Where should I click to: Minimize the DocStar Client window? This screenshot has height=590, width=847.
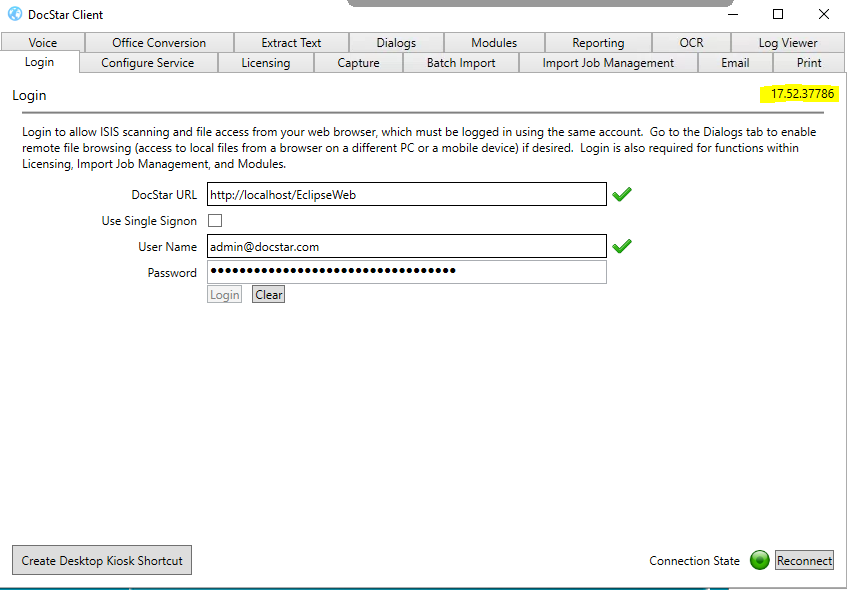[732, 14]
